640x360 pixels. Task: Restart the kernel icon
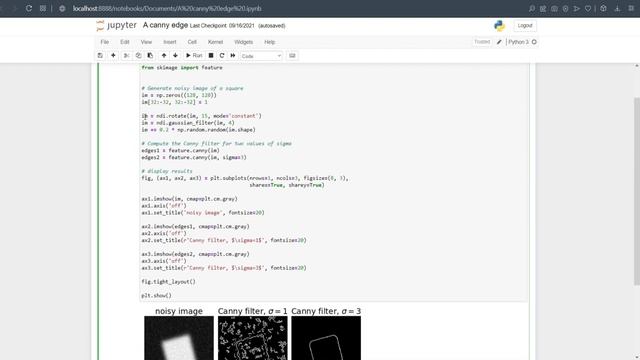[222, 56]
